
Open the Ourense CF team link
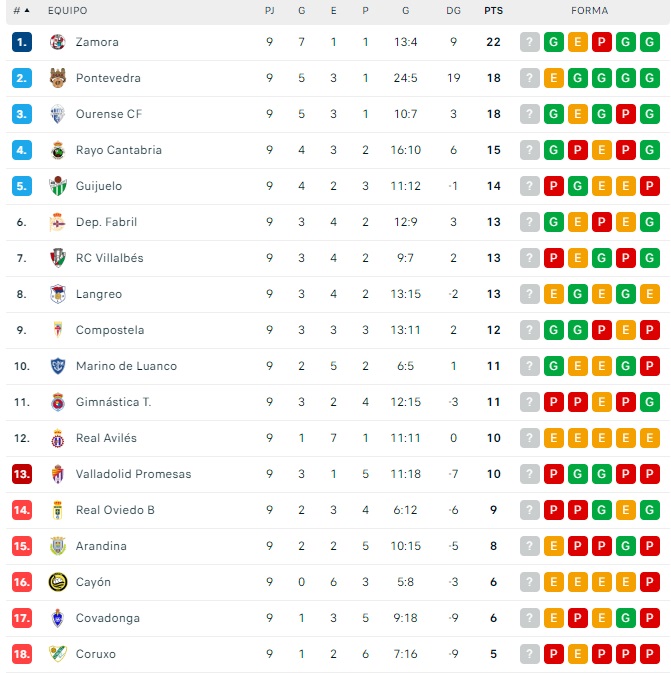click(108, 114)
